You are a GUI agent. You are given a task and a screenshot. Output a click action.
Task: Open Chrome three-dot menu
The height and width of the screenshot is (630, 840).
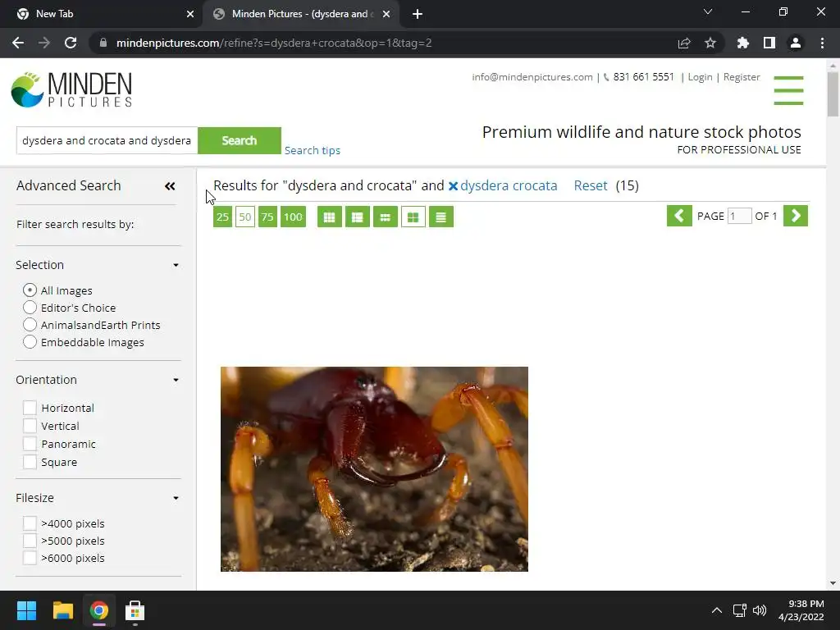pos(822,43)
